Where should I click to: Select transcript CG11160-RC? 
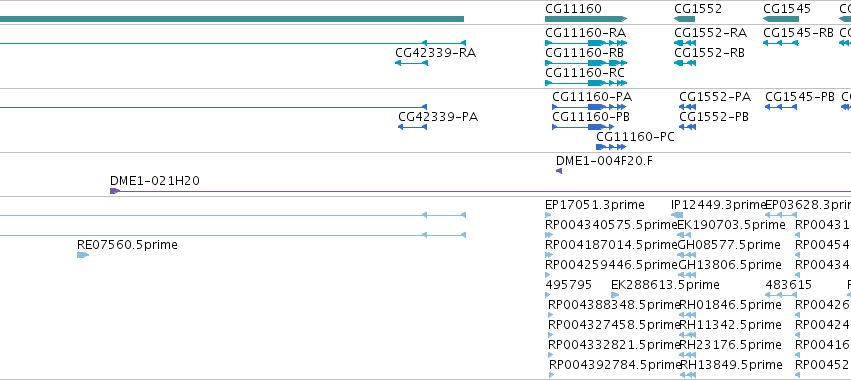coord(585,73)
